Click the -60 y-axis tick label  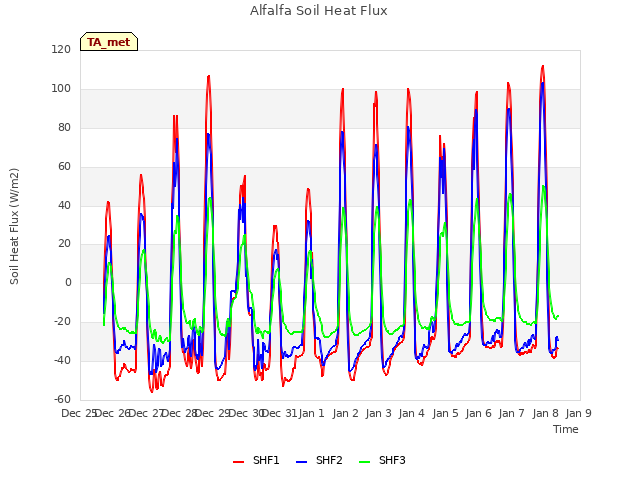(x=62, y=399)
